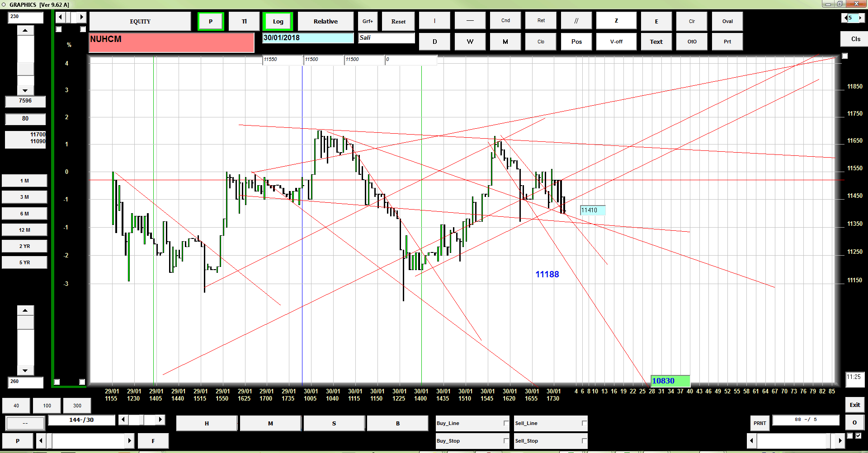Select the horizontal line drawing tool
Viewport: 868px width, 453px height.
[470, 21]
